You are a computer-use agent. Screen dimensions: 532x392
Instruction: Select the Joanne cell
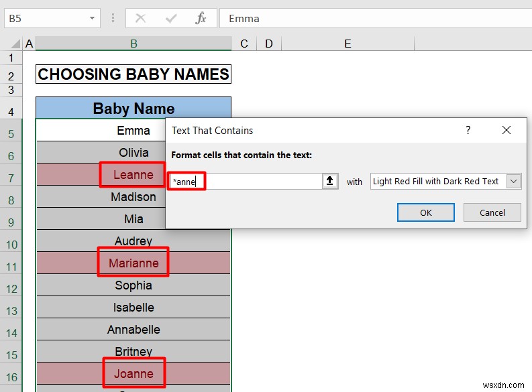tap(134, 373)
